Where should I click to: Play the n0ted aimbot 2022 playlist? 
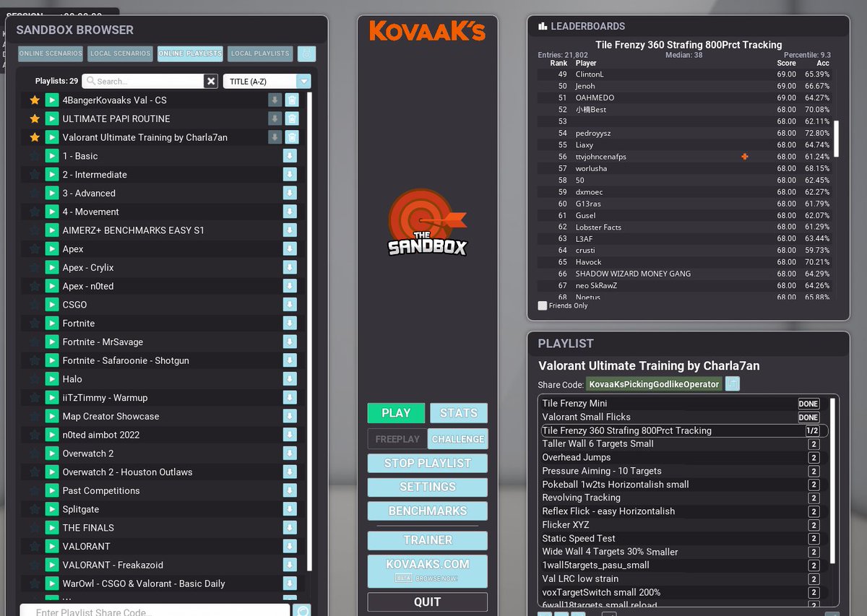(x=51, y=435)
